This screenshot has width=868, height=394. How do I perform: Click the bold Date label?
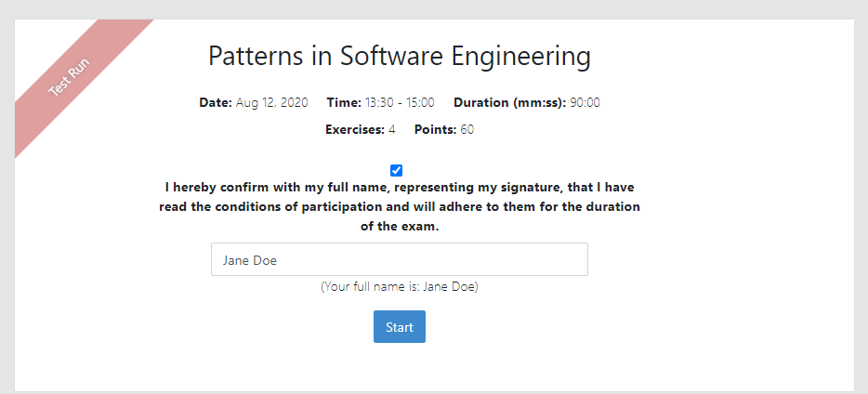pos(215,102)
